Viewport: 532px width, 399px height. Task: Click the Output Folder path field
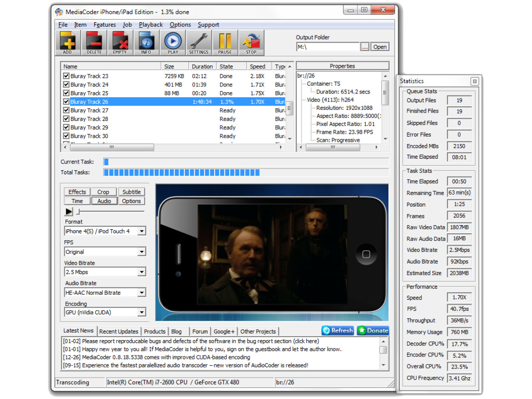coord(328,47)
